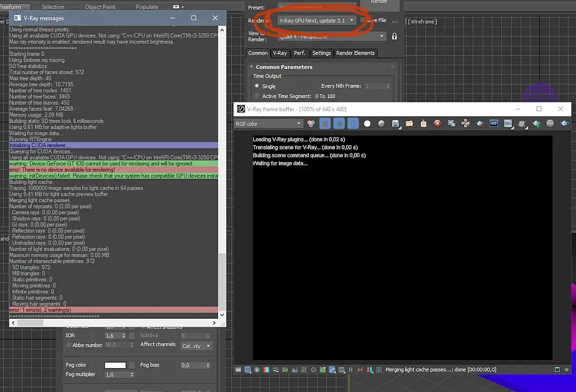Toggle the green channel in frame buffer
576x392 pixels.
339,124
